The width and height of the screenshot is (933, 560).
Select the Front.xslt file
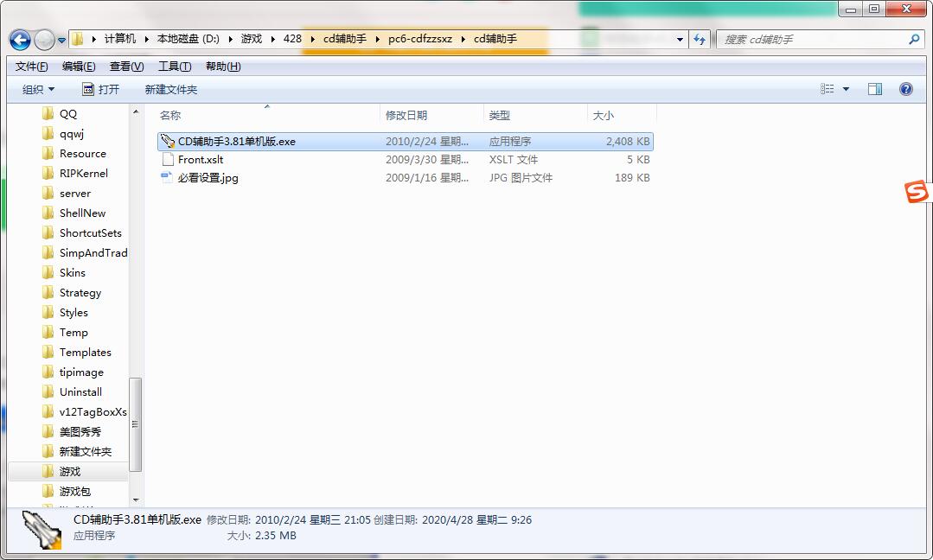(406, 159)
